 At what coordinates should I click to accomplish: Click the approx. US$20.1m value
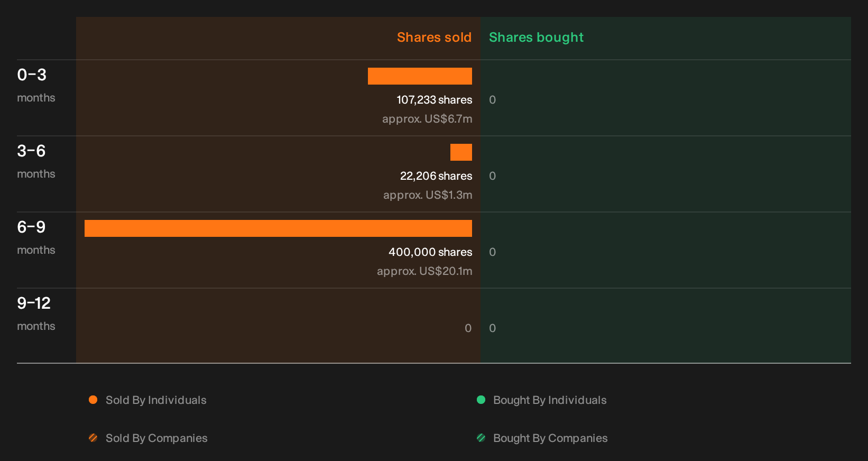(x=424, y=271)
